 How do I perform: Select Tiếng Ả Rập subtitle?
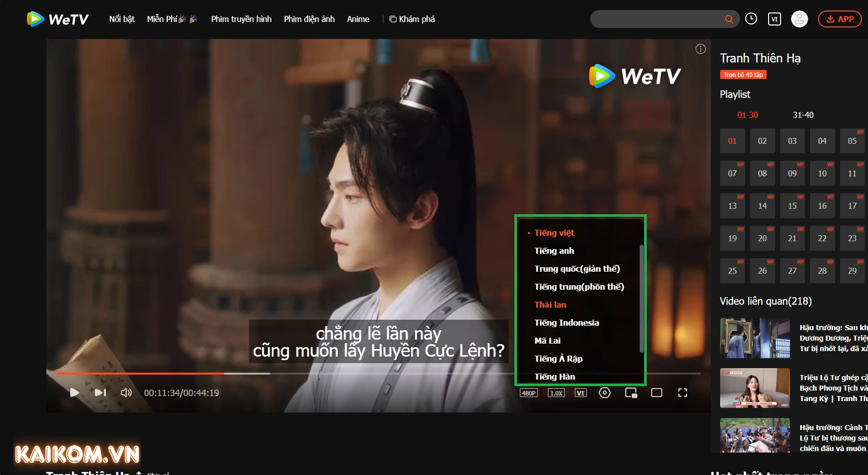point(558,359)
